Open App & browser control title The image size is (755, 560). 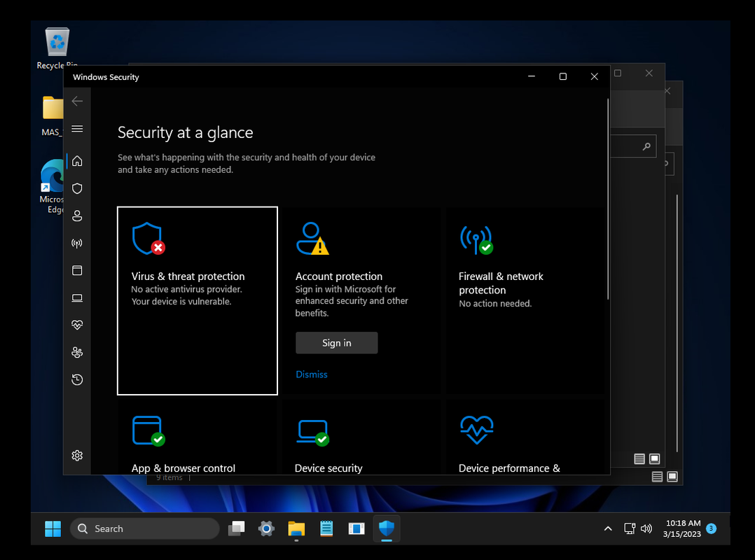[x=183, y=468]
